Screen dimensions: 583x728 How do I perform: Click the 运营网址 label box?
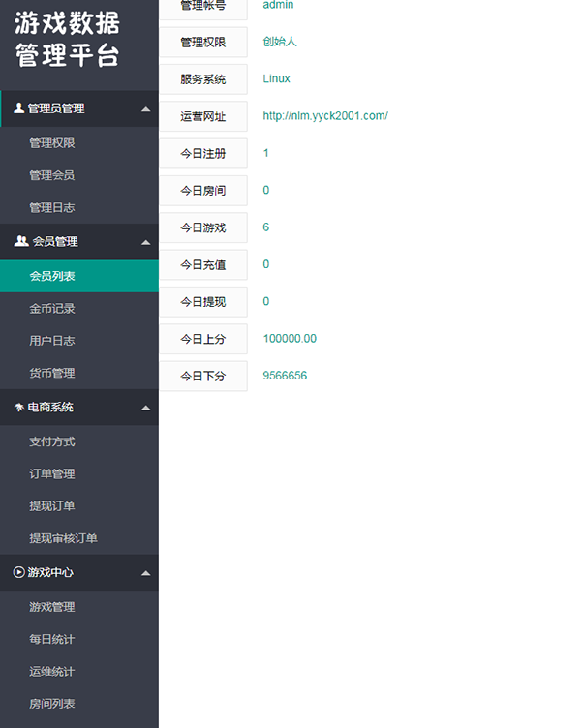point(203,116)
